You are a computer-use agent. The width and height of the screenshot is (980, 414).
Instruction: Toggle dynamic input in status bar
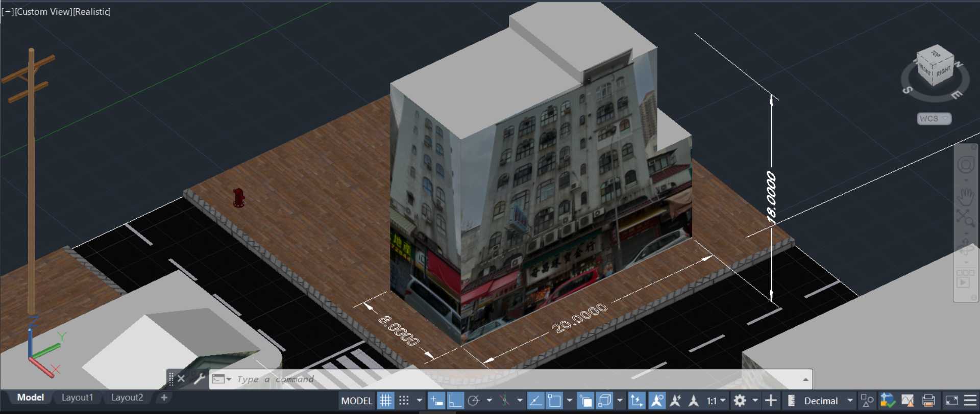click(436, 401)
